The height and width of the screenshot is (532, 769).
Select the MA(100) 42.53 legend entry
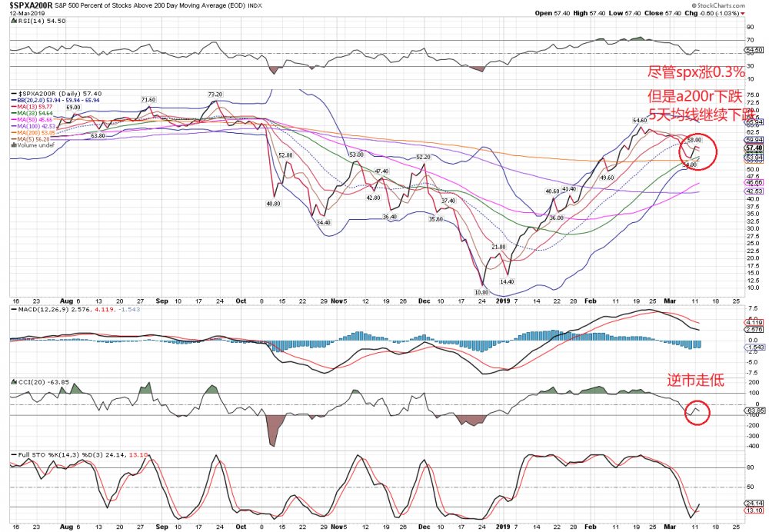(x=33, y=126)
